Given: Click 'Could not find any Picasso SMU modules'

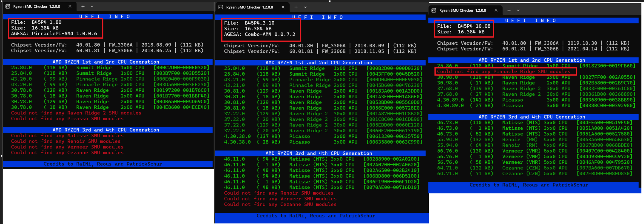Looking at the screenshot, I should [67, 119].
